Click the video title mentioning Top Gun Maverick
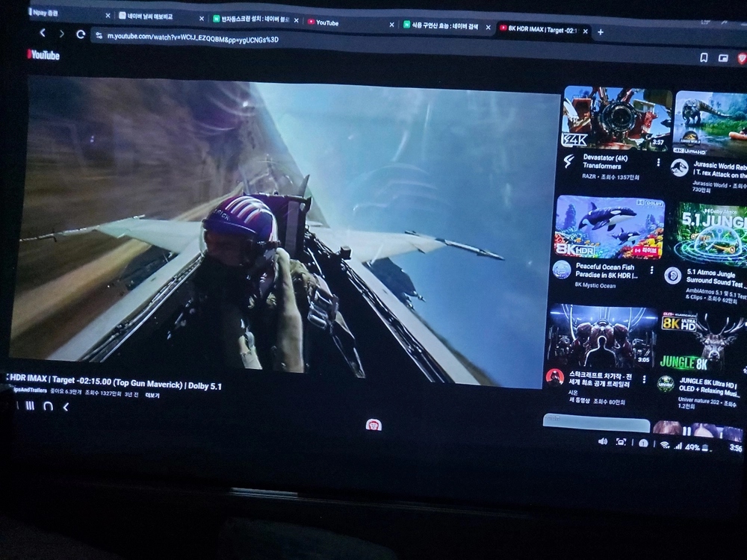Image resolution: width=747 pixels, height=560 pixels. click(114, 382)
